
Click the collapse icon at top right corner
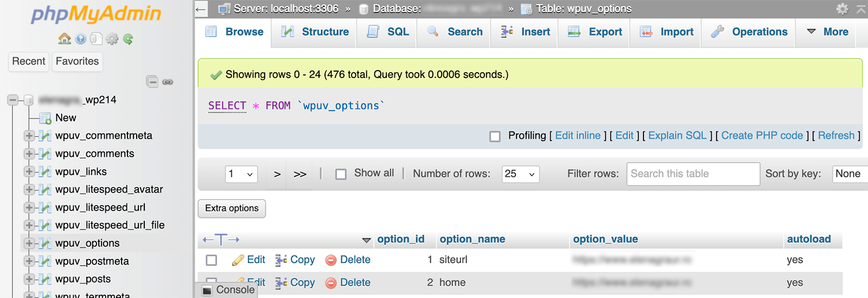pos(861,9)
